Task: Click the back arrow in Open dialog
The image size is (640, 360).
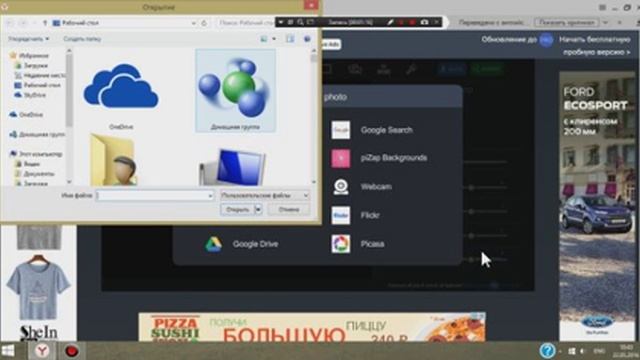Action: click(10, 23)
